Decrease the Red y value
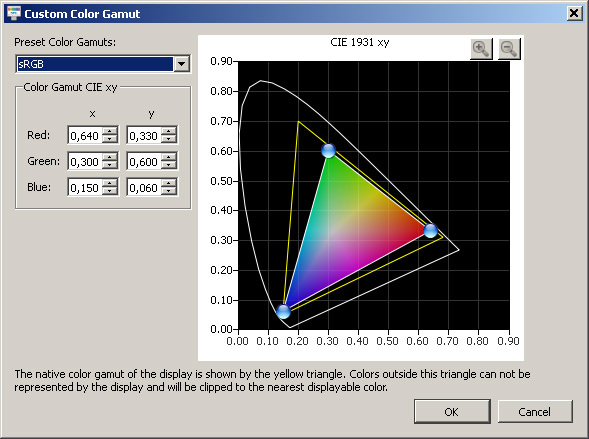Image resolution: width=589 pixels, height=439 pixels. click(x=169, y=139)
